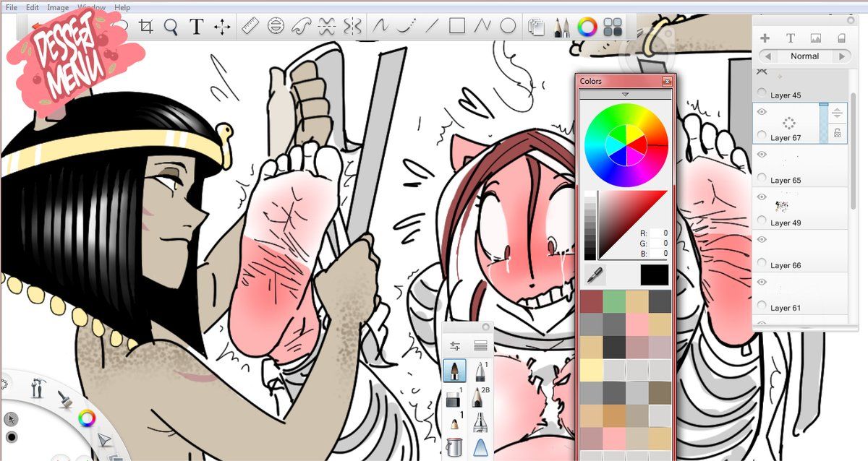Toggle vertical symmetry drawing
Image resolution: width=868 pixels, height=461 pixels.
click(352, 27)
